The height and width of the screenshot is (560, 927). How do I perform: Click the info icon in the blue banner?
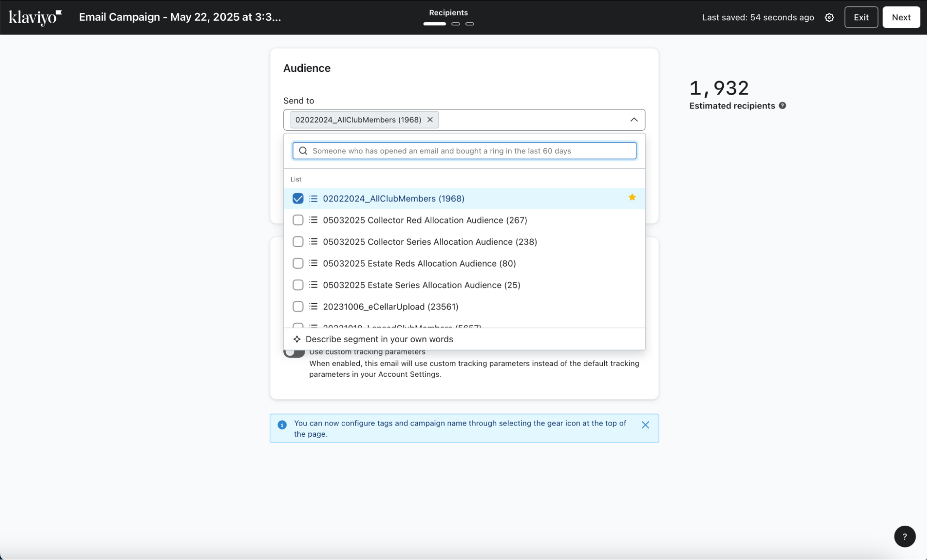click(x=282, y=425)
